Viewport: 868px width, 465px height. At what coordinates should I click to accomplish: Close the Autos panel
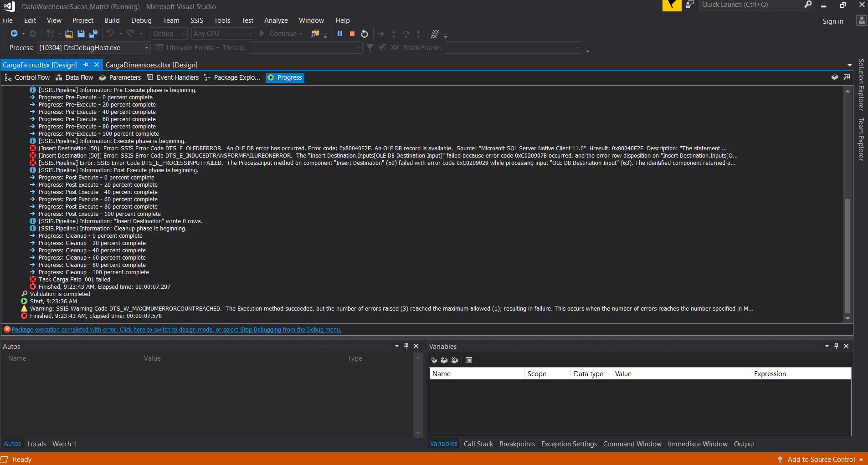point(416,346)
